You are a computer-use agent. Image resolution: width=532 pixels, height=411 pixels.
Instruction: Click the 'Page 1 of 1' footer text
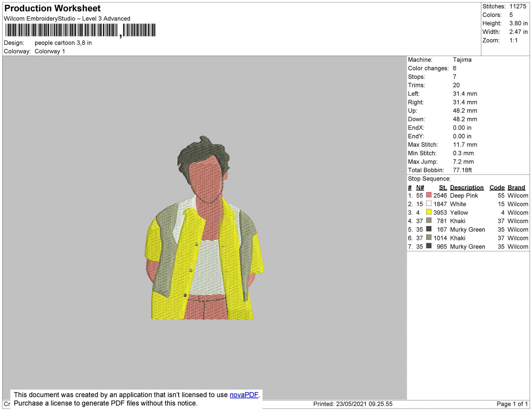point(512,404)
